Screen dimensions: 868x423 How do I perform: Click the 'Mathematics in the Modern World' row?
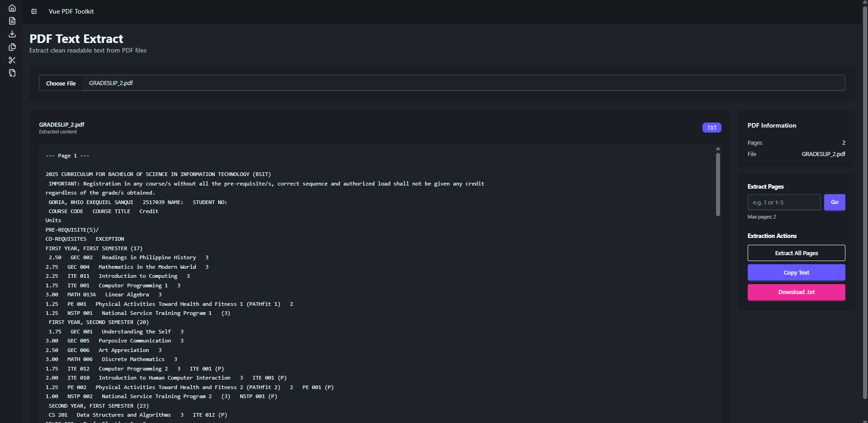pyautogui.click(x=127, y=267)
